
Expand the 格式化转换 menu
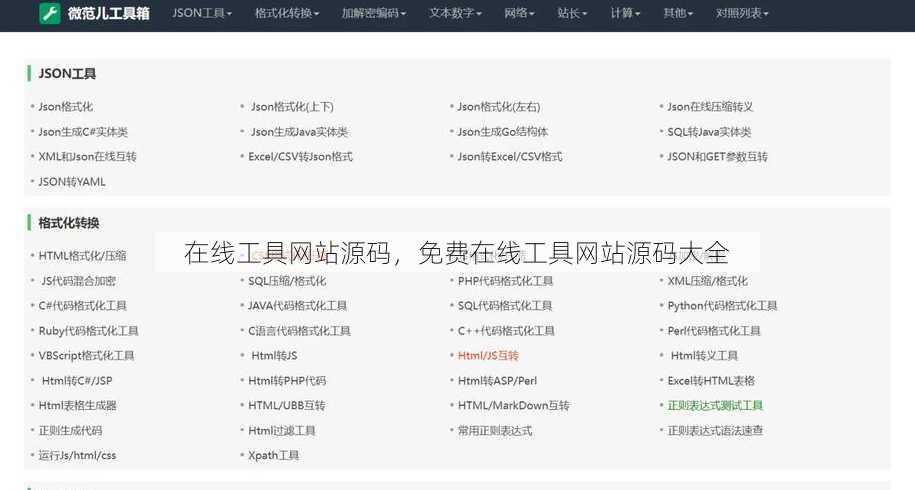(287, 13)
